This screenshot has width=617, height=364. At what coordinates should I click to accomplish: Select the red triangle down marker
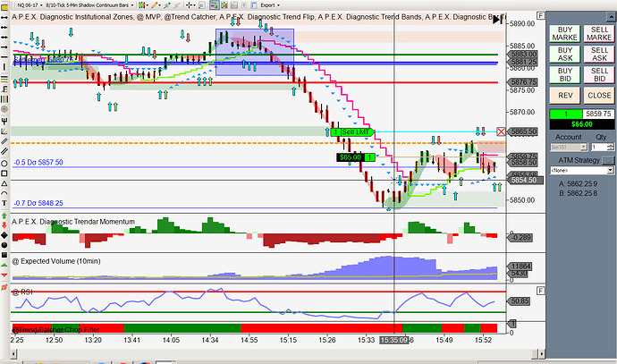(x=4, y=275)
